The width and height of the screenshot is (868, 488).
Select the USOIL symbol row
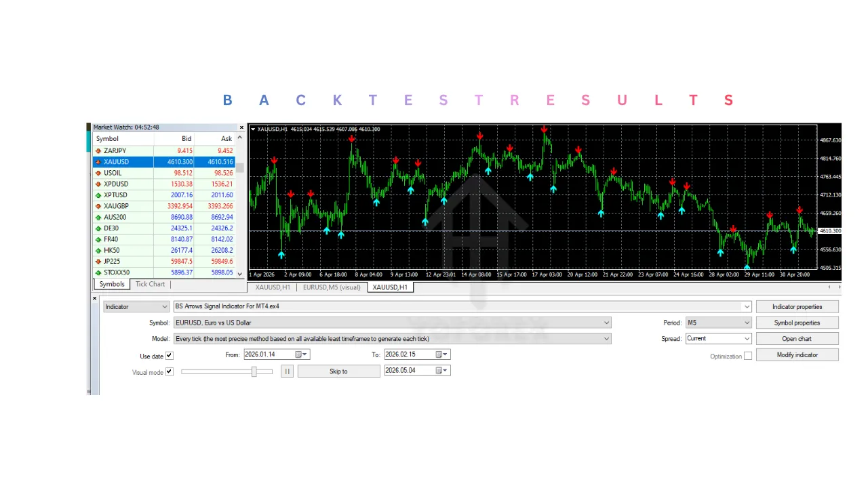click(x=164, y=173)
